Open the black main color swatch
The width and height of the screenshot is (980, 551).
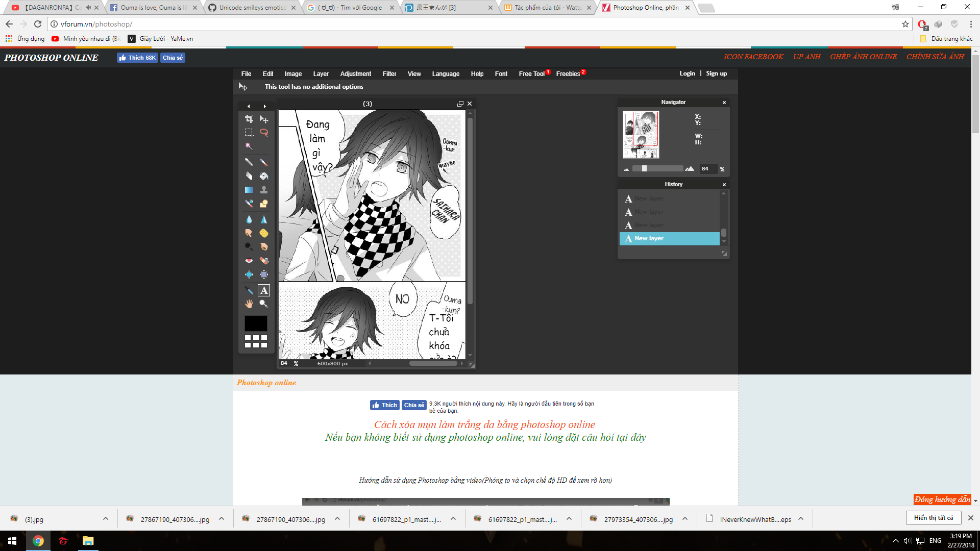point(256,323)
